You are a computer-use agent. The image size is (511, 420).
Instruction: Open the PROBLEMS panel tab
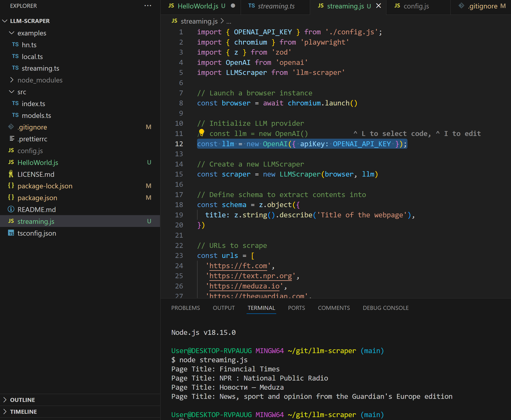[x=185, y=308]
